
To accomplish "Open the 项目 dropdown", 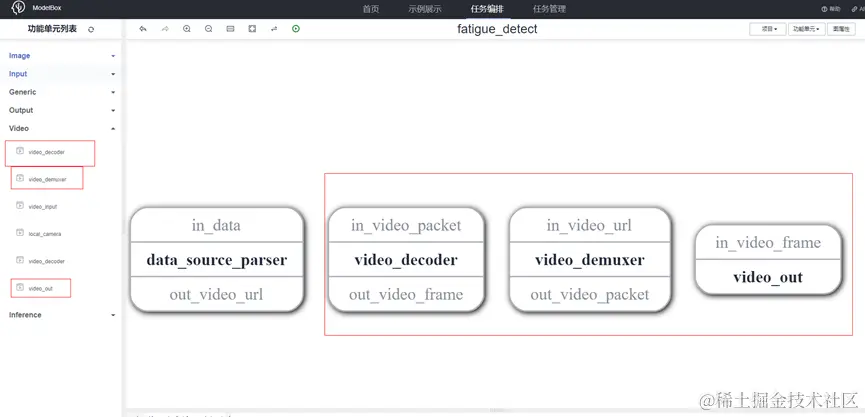I will pos(767,29).
